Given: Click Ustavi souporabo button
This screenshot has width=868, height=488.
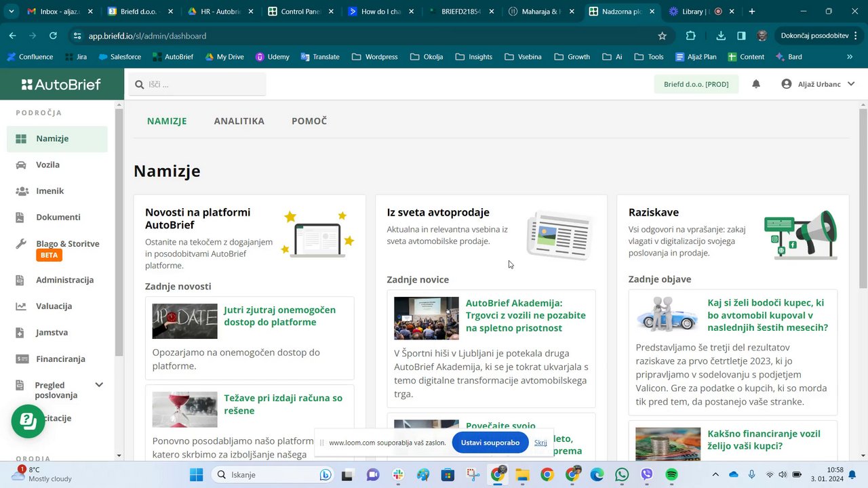Looking at the screenshot, I should click(x=490, y=443).
